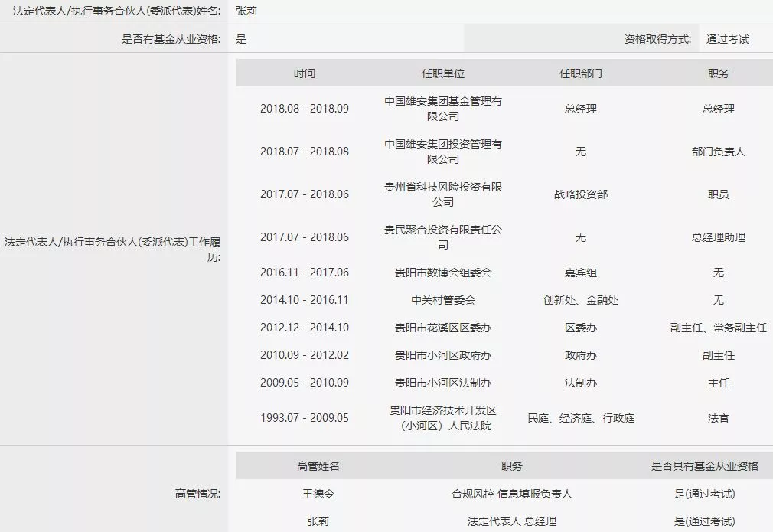This screenshot has height=532, width=773.
Task: Select the date range 2018.08 - 2018.09
Action: pos(304,109)
